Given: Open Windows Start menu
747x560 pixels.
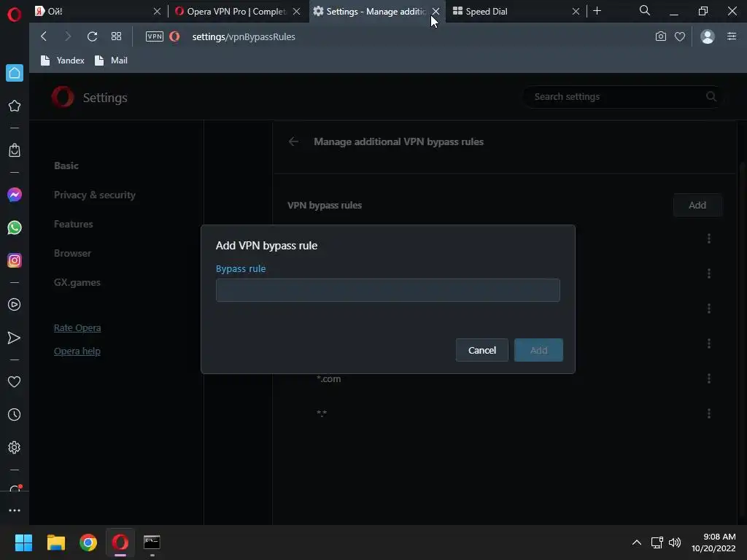Looking at the screenshot, I should click(23, 542).
